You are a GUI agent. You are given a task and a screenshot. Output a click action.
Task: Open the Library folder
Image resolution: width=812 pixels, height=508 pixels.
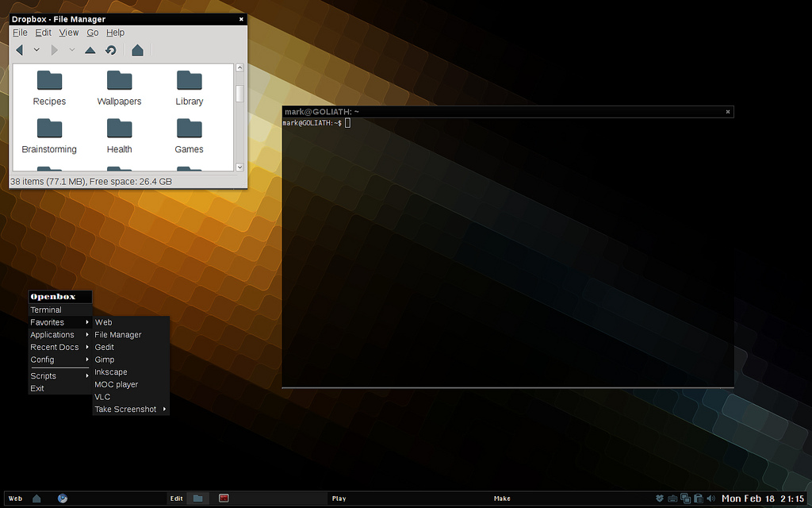(189, 88)
